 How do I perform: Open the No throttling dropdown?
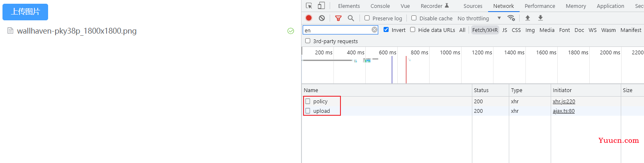(479, 18)
